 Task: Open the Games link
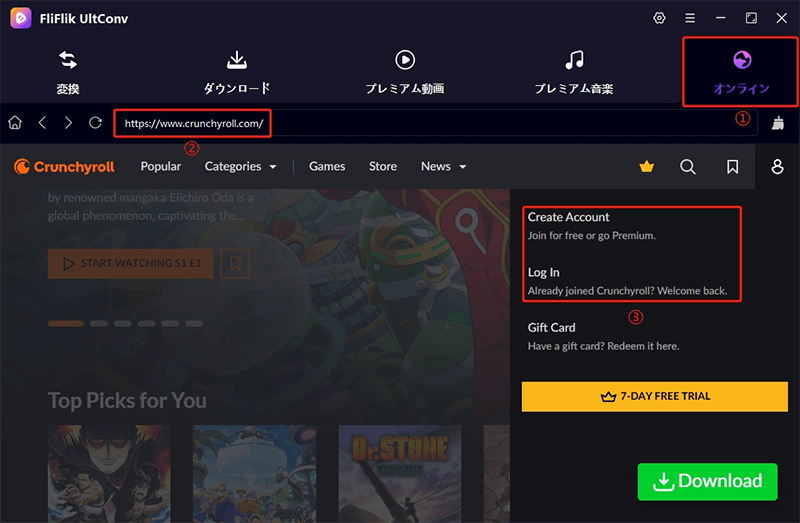(327, 166)
